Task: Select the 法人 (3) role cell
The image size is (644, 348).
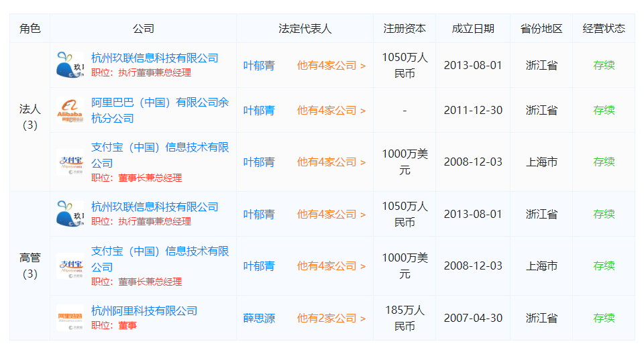Action: [x=30, y=117]
